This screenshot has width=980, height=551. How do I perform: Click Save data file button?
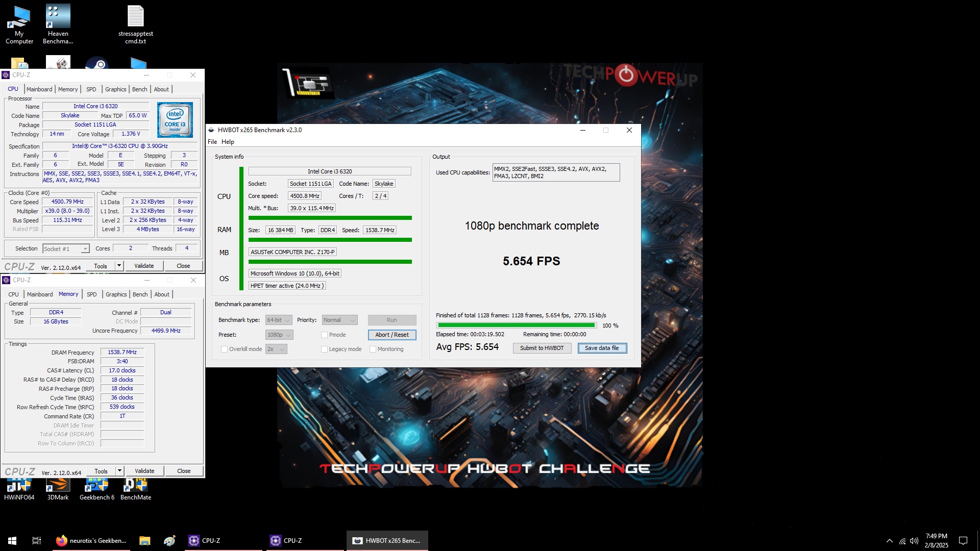coord(602,348)
